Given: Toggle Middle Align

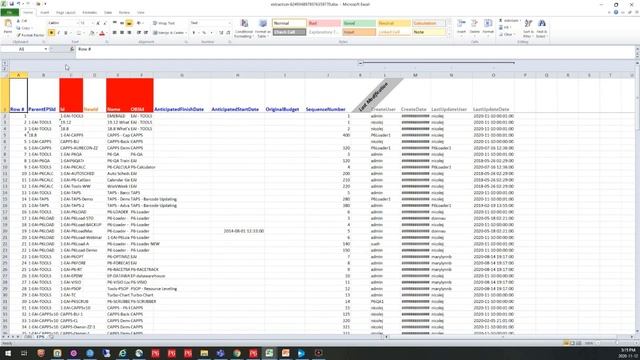Looking at the screenshot, I should coord(122,23).
